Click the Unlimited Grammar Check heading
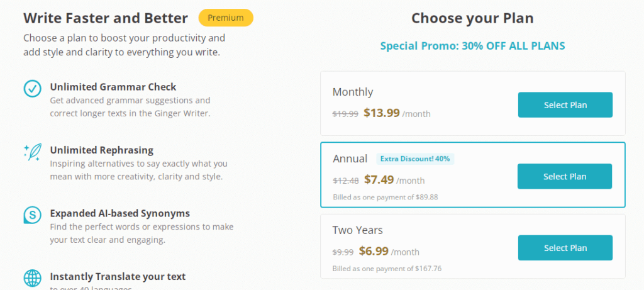This screenshot has height=290, width=644. tap(113, 87)
